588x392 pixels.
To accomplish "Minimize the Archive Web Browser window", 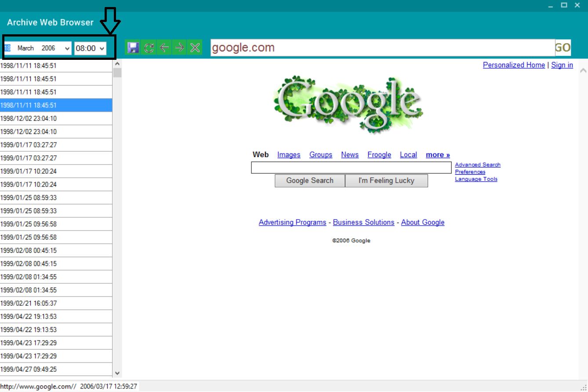I will 551,6.
